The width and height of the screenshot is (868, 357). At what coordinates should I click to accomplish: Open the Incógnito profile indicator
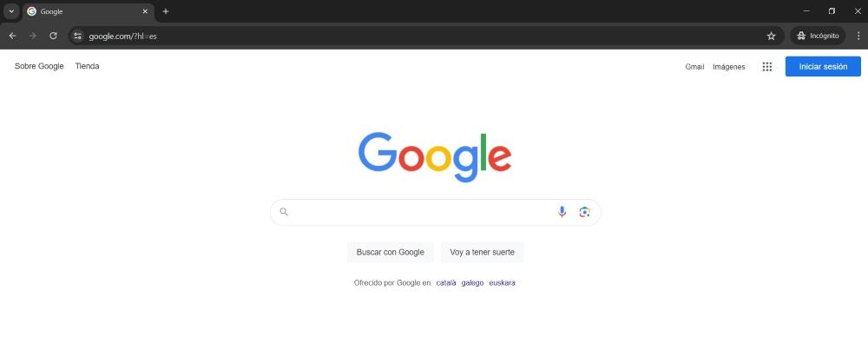pyautogui.click(x=819, y=36)
